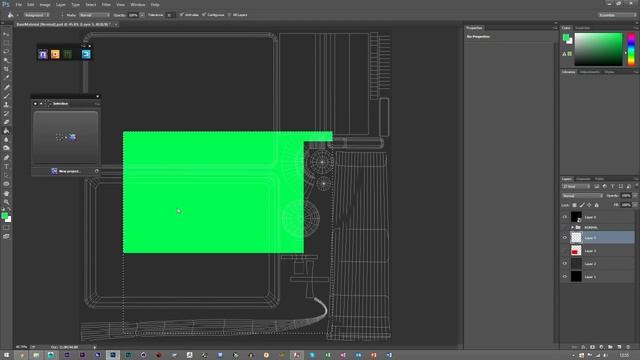Expand the layer group folder
The image size is (640, 360).
click(572, 227)
